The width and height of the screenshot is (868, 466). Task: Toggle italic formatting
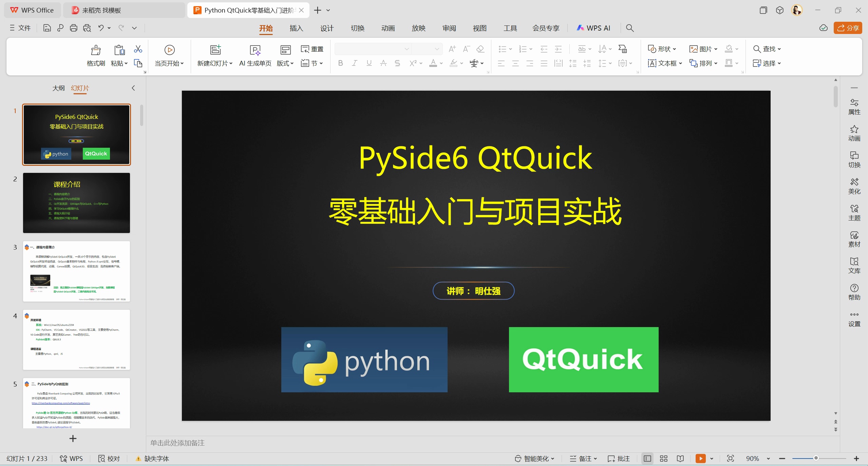pos(354,63)
